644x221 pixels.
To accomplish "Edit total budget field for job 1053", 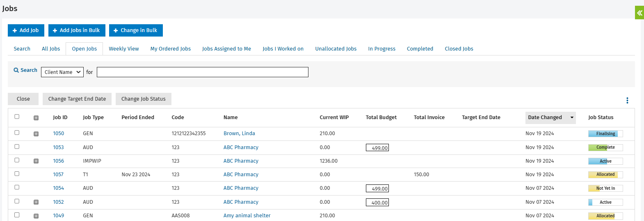I will pyautogui.click(x=377, y=147).
